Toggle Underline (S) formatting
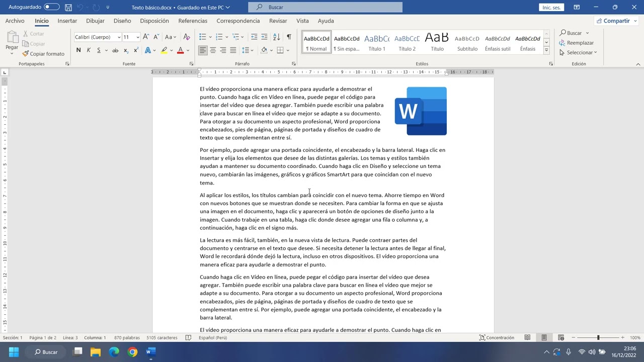This screenshot has width=644, height=362. click(x=99, y=50)
